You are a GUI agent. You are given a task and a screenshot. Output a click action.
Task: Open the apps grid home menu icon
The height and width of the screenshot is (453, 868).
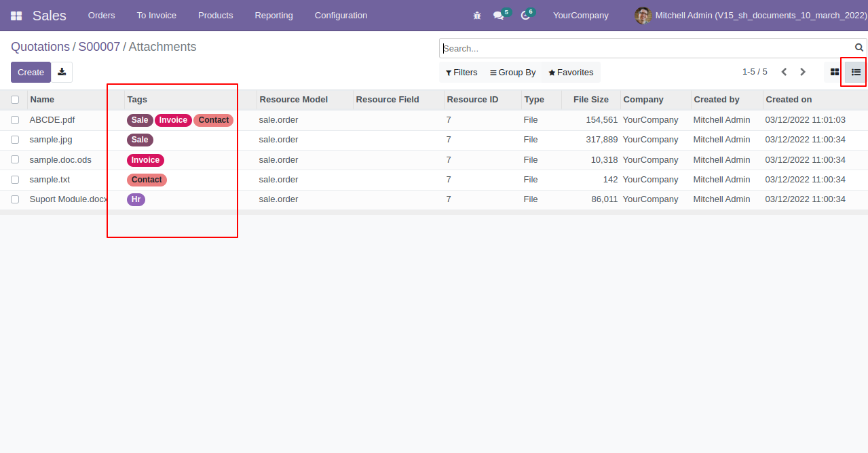[x=16, y=16]
